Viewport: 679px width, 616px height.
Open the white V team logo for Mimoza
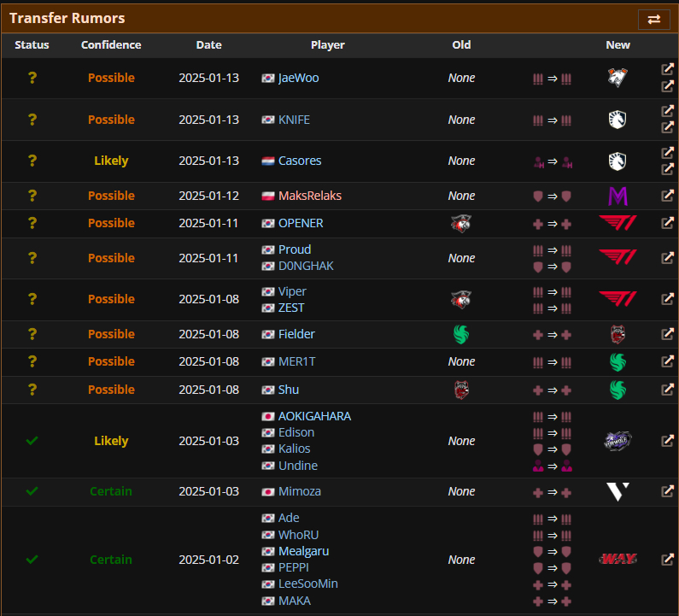tap(618, 491)
